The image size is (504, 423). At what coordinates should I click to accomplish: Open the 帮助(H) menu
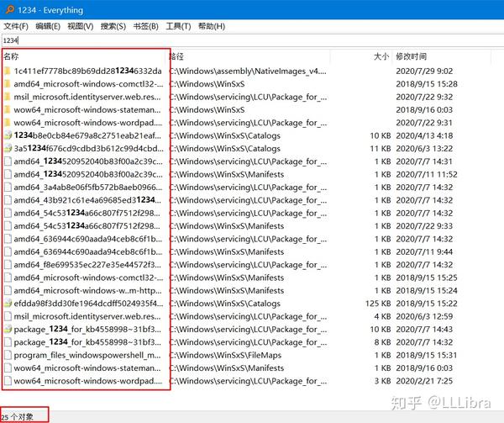click(x=212, y=26)
